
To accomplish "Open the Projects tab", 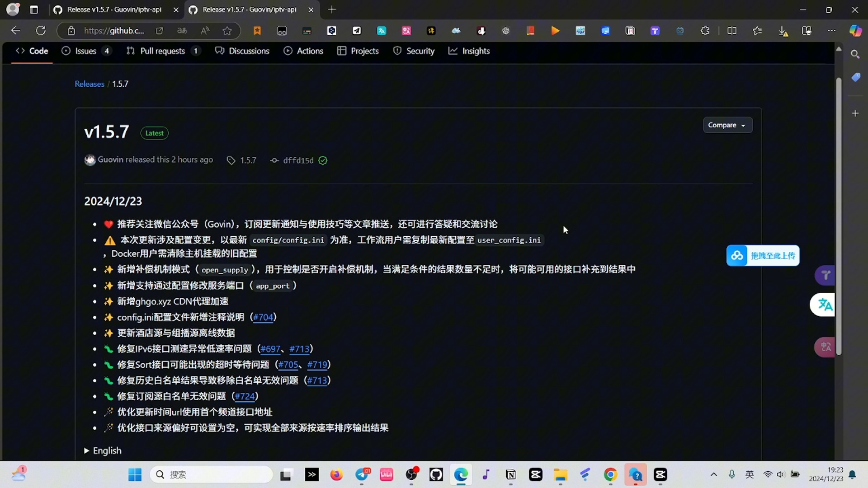I will coord(358,51).
